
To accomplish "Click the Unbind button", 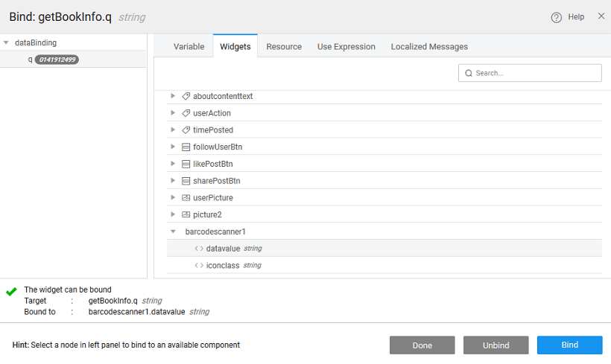I will click(x=496, y=345).
